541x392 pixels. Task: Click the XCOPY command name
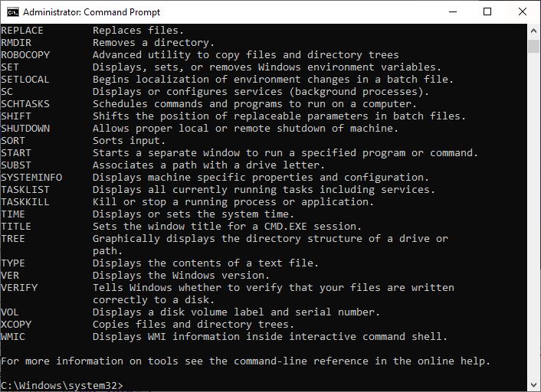pyautogui.click(x=16, y=325)
